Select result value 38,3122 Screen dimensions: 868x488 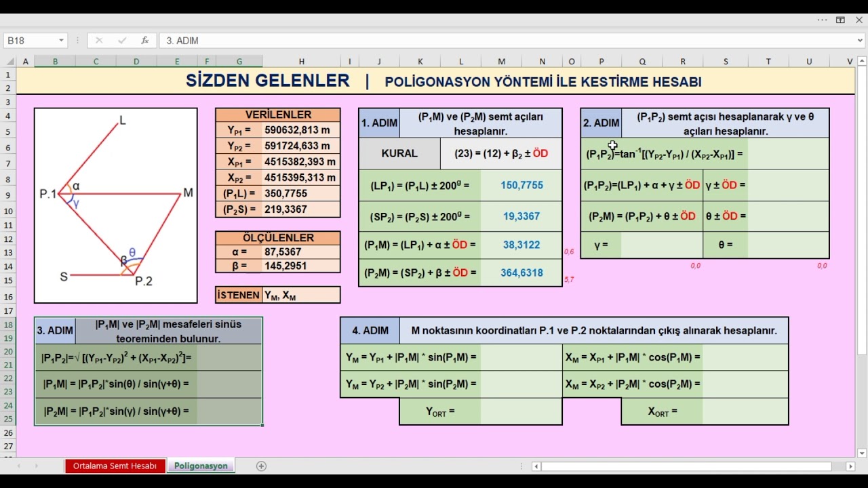click(x=521, y=245)
